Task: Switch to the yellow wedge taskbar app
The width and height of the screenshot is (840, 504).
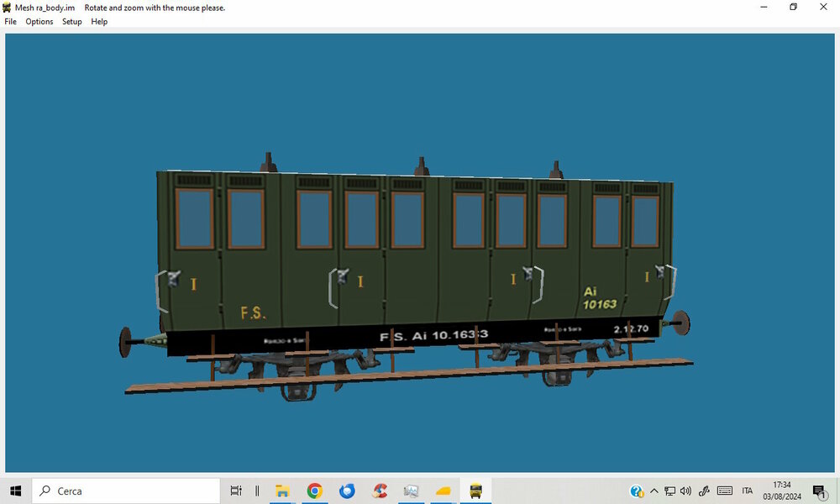Action: 444,491
